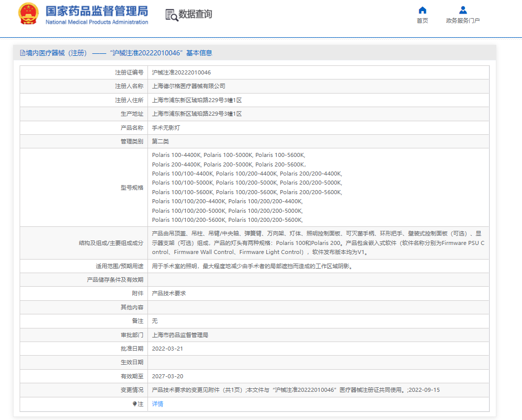Click the 首页 house icon
This screenshot has height=420, width=522.
point(422,10)
